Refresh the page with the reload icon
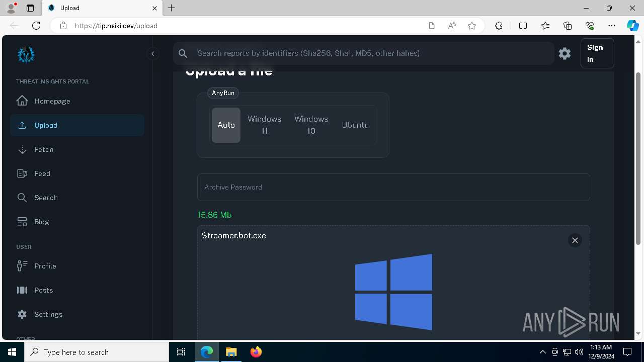Screen dimensions: 644x362 coord(36,26)
